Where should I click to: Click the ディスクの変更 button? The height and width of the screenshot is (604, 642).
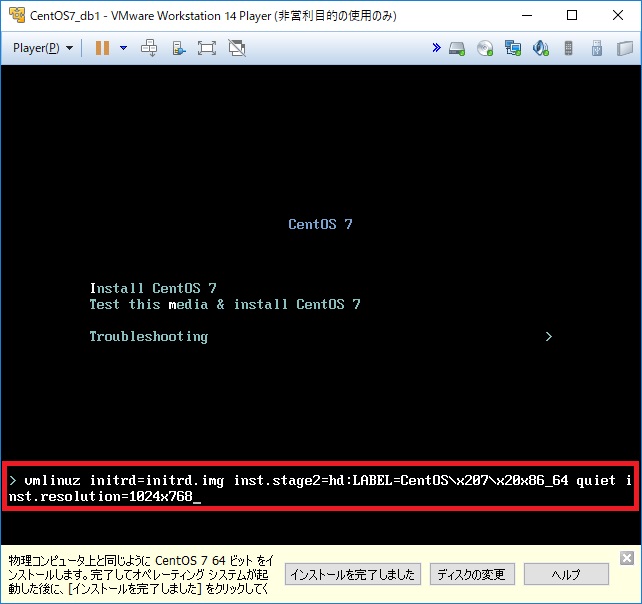[472, 574]
